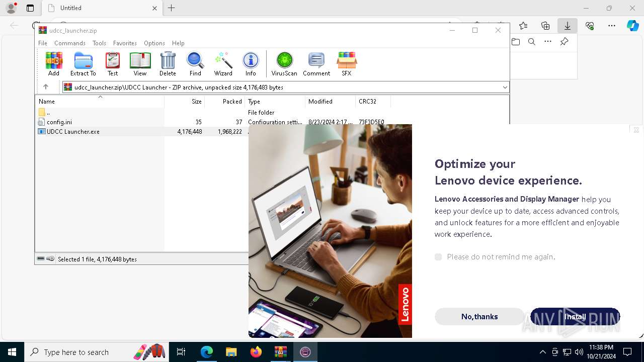Viewport: 644px width, 362px height.
Task: Open Task View on the taskbar
Action: coord(181,352)
